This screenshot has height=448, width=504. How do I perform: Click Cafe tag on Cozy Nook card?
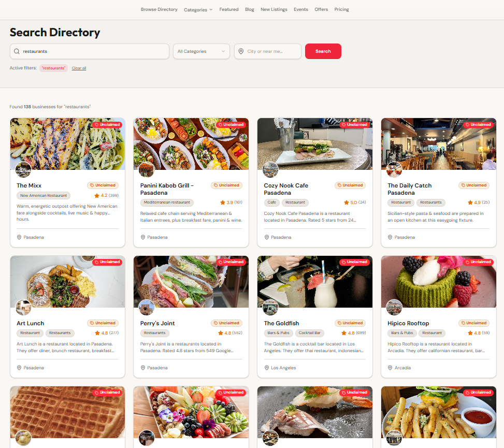tap(271, 203)
